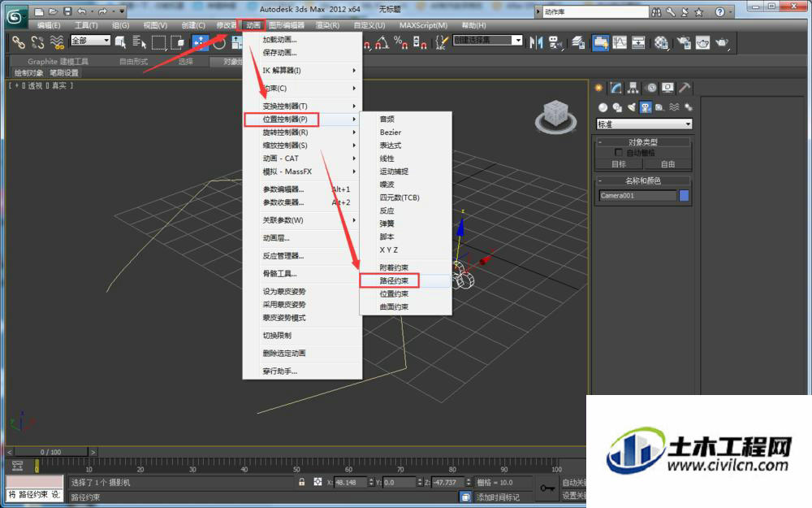Image resolution: width=812 pixels, height=508 pixels.
Task: Expand the 旋转控制器(R) submenu
Action: pyautogui.click(x=302, y=132)
